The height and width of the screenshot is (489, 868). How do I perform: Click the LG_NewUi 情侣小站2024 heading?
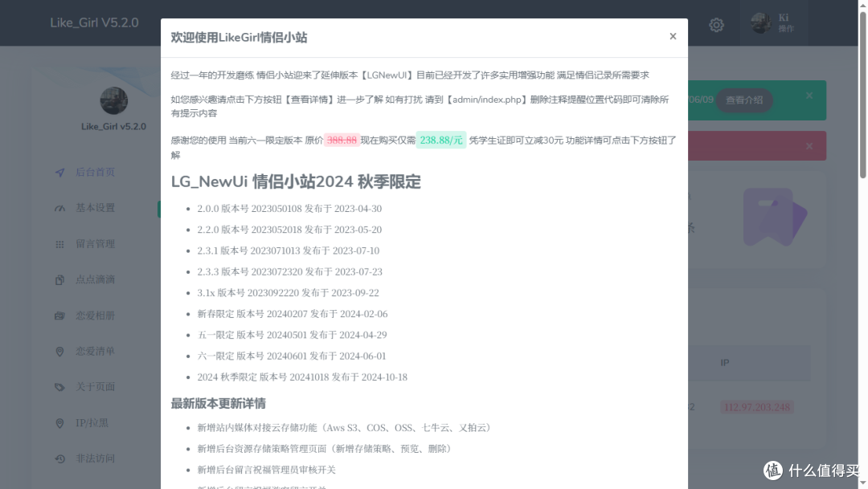click(x=296, y=181)
